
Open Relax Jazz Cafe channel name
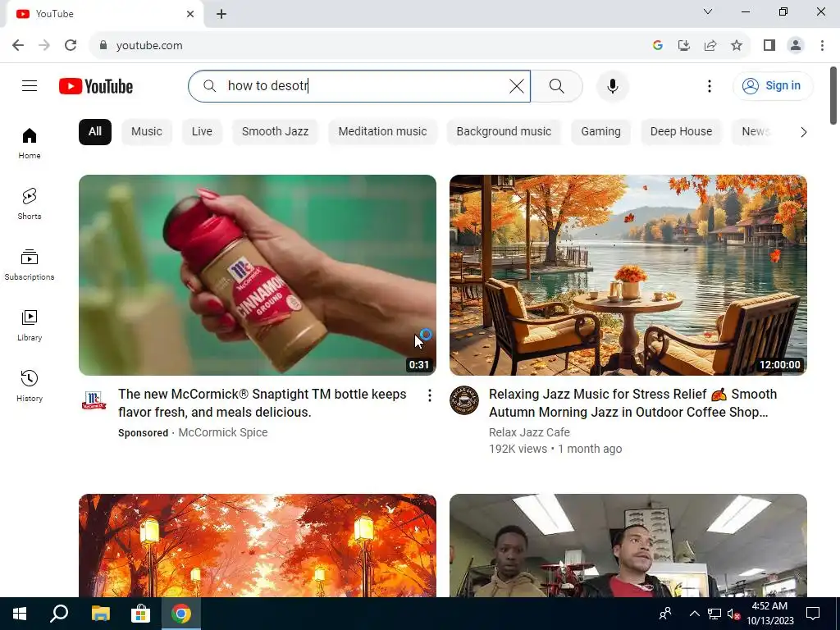[529, 432]
